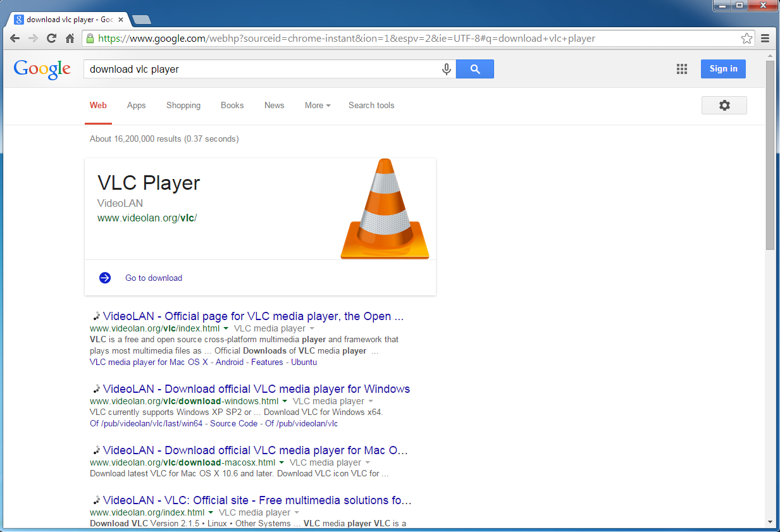Switch to the Books search tab
Viewport: 780px width, 532px height.
click(x=232, y=106)
